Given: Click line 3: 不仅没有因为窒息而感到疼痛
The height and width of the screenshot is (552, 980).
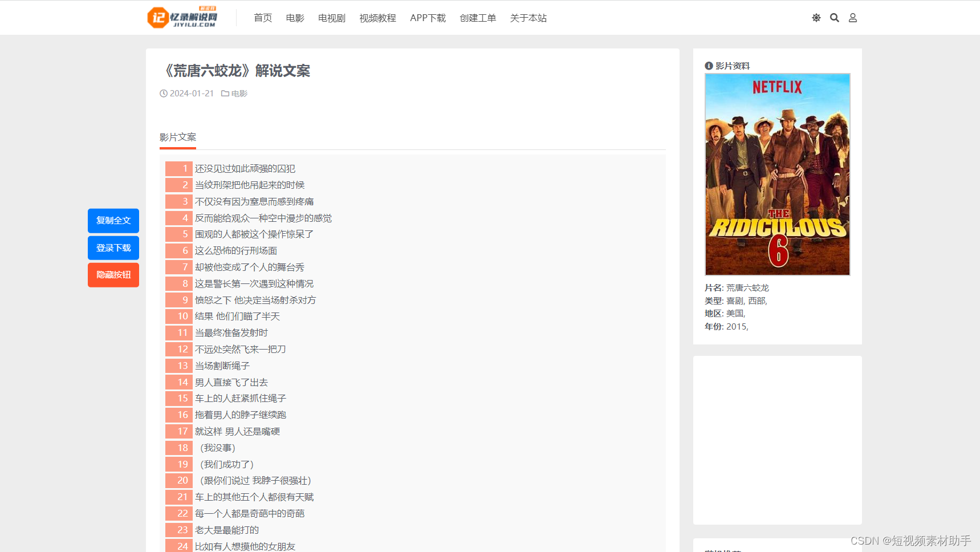Looking at the screenshot, I should 254,202.
